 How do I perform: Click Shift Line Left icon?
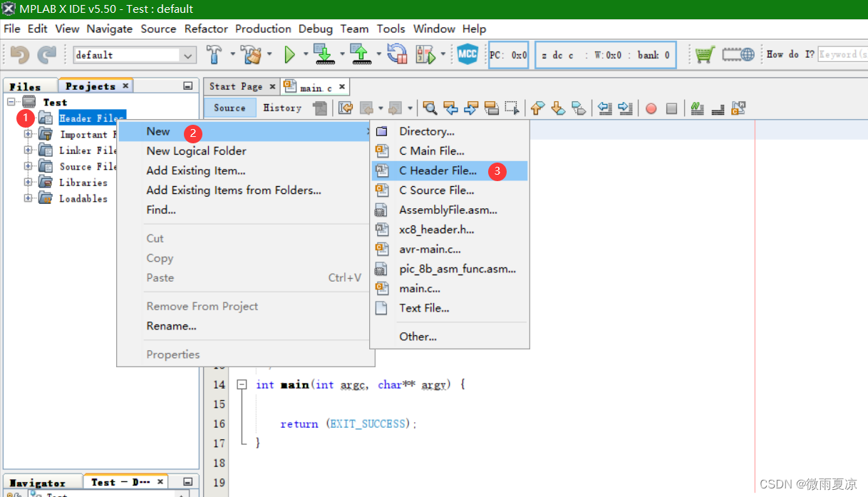tap(605, 108)
